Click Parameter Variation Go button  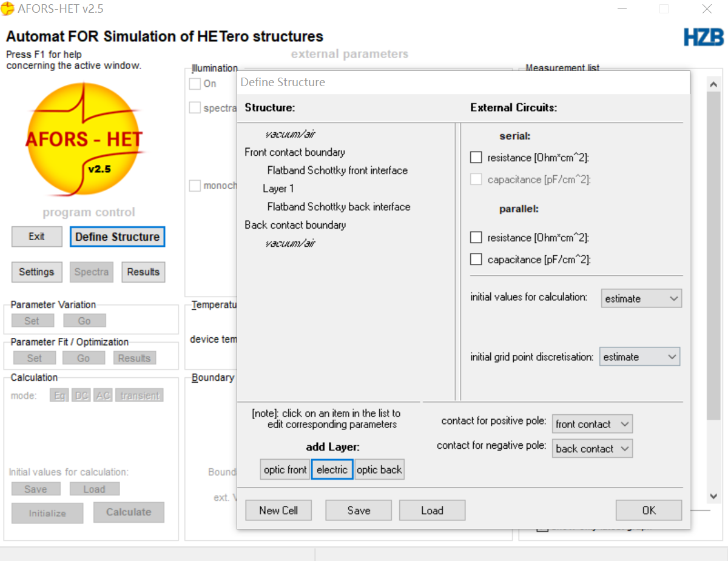point(84,320)
